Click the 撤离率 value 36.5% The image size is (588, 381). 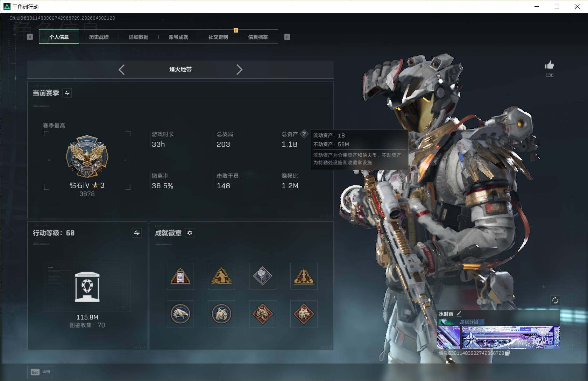click(163, 186)
